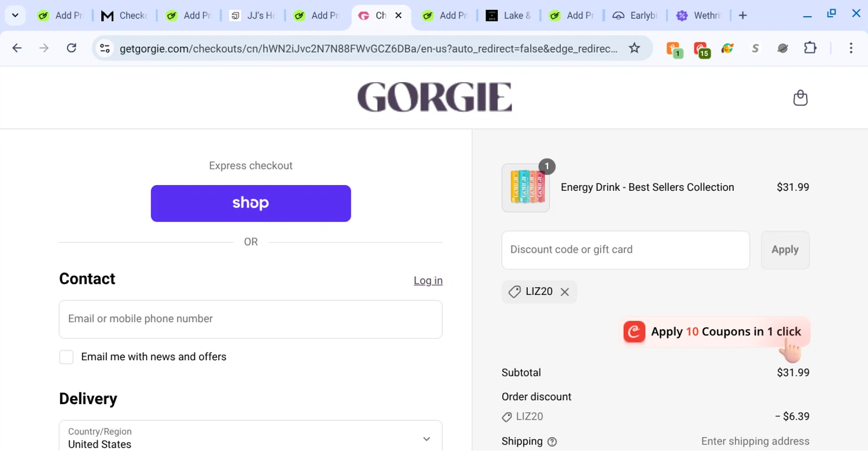Open the gray S extension icon

coord(755,49)
